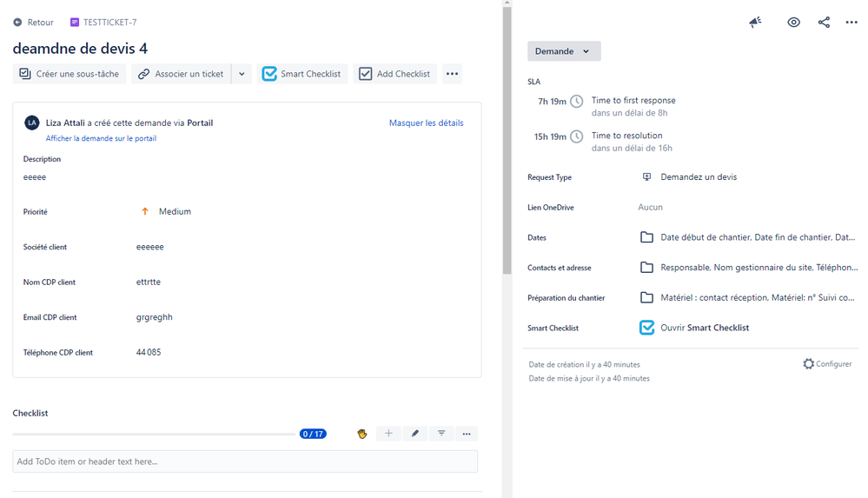Click the Demandez un devis request type value
Viewport: 868px width, 498px height.
point(699,176)
